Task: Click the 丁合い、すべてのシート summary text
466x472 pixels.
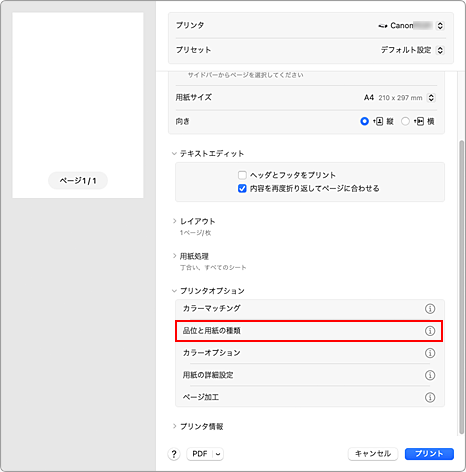Action: tap(213, 268)
